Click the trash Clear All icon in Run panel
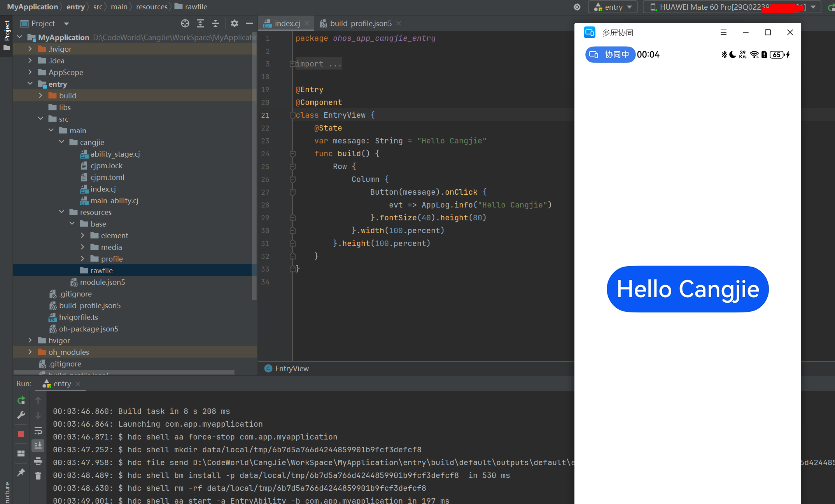The image size is (835, 504). click(38, 476)
